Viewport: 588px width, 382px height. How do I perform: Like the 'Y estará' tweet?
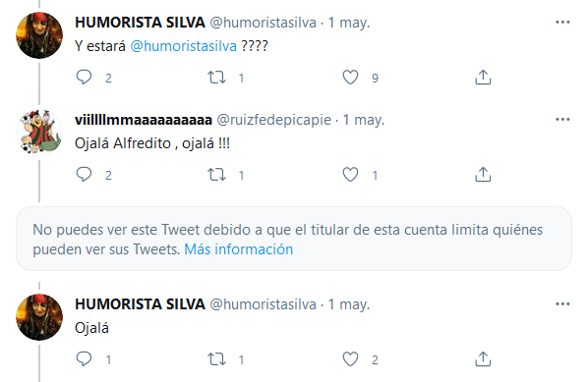click(350, 78)
